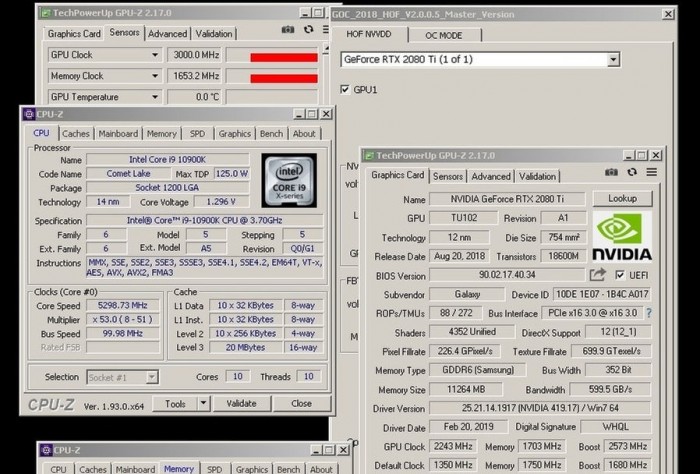This screenshot has width=700, height=474.
Task: Click the Intel Core i9 badge
Action: 289,180
